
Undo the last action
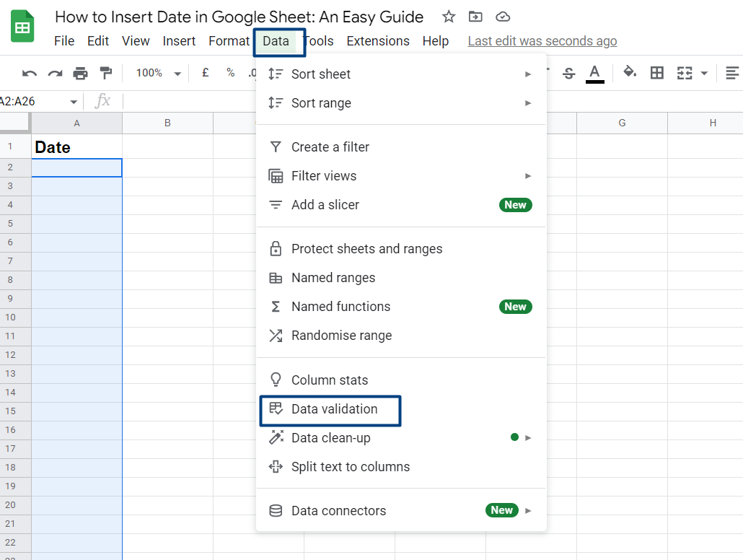tap(30, 73)
